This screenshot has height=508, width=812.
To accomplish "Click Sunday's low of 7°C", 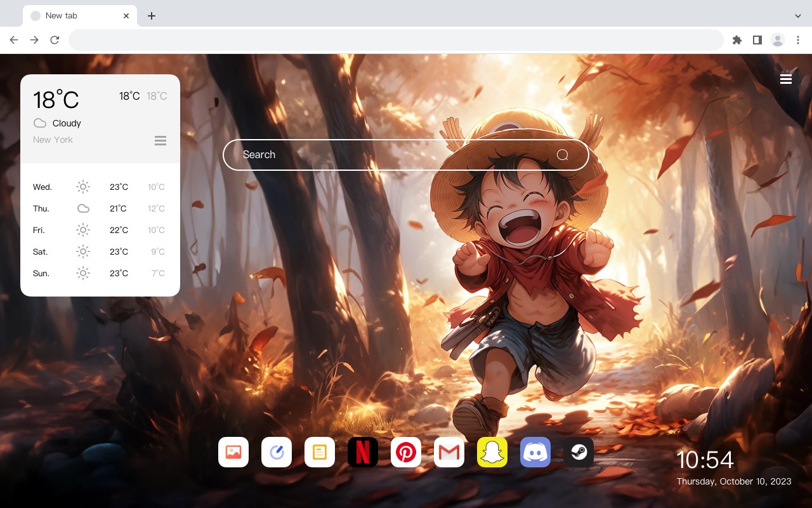I will [158, 274].
